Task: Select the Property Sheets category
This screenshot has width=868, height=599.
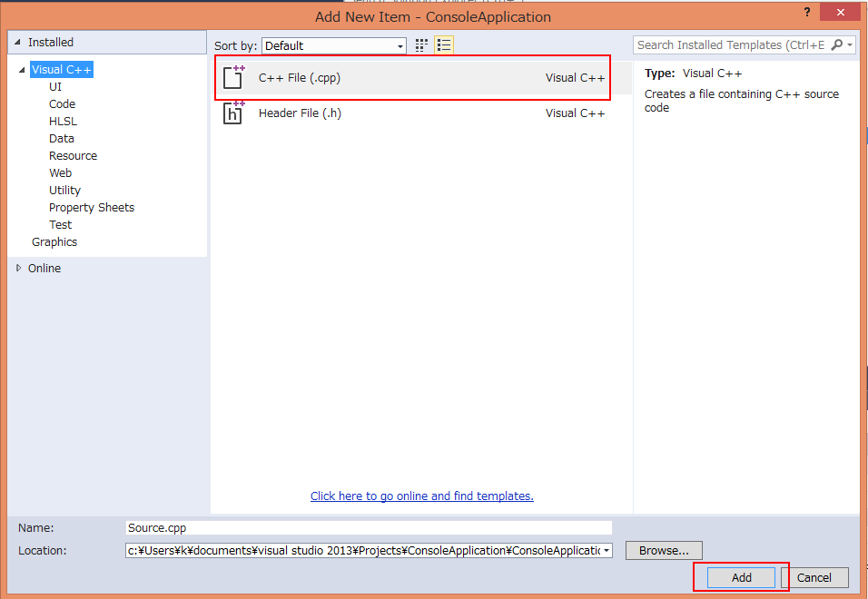Action: point(92,208)
